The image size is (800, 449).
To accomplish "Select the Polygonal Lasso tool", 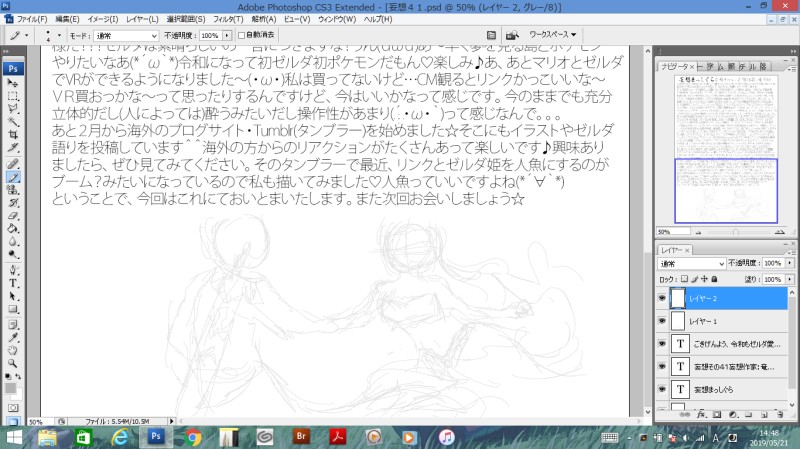I will coord(13,109).
